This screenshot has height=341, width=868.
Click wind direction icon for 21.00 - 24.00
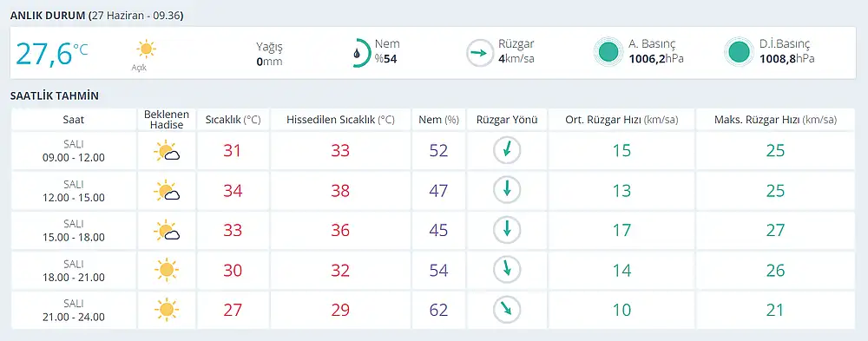click(507, 310)
